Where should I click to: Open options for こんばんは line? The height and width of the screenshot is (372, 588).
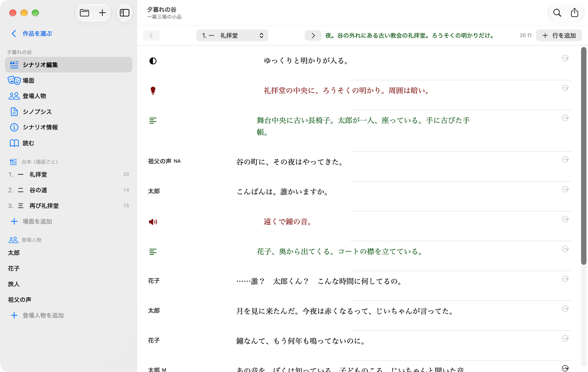[x=565, y=189]
